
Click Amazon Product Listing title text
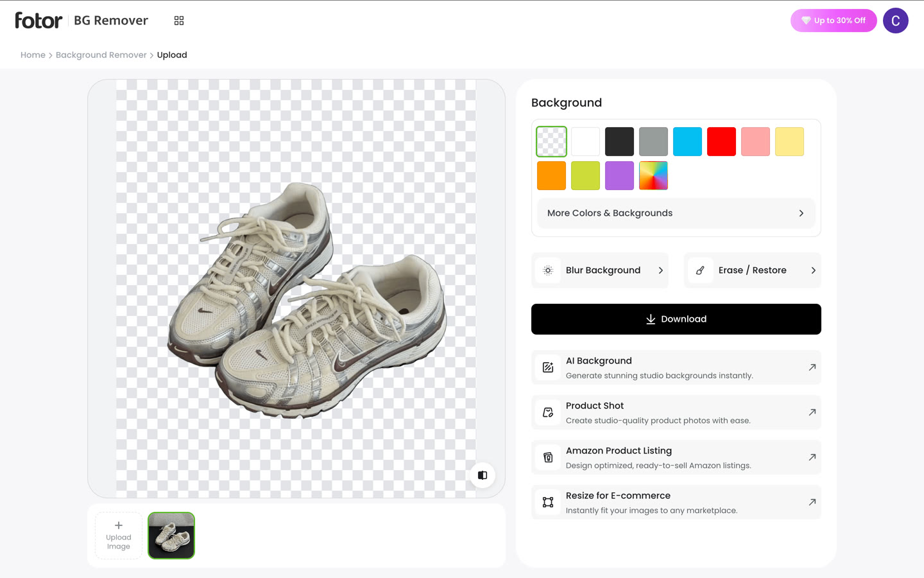tap(619, 451)
